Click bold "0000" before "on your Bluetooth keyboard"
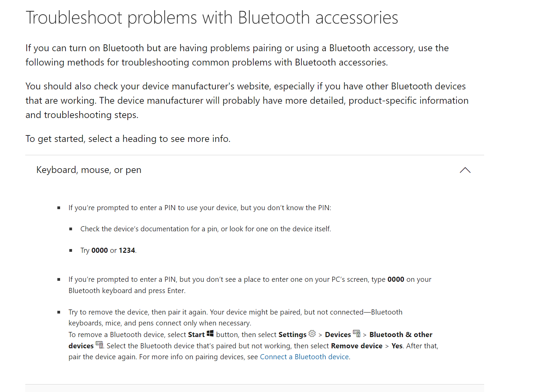 point(396,279)
